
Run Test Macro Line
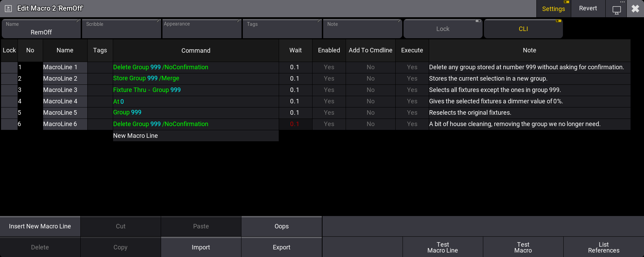point(443,247)
